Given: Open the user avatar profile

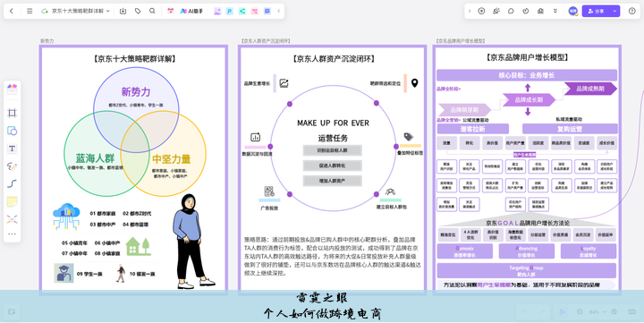Looking at the screenshot, I should coord(573,11).
